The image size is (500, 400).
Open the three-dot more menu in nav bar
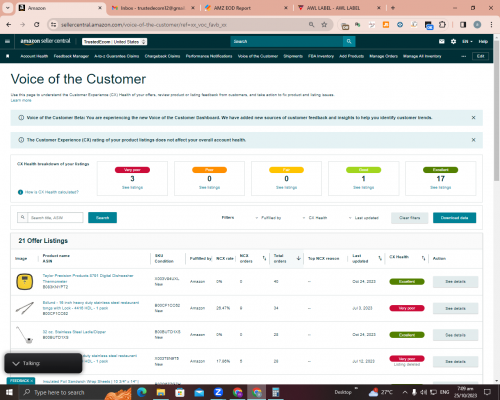click(x=464, y=56)
